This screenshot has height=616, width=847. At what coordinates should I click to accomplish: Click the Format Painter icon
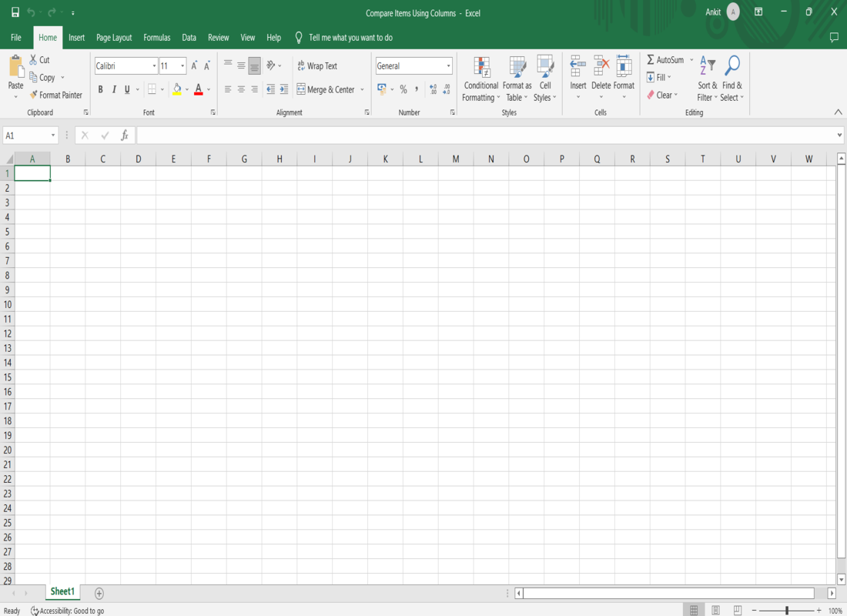pyautogui.click(x=56, y=95)
